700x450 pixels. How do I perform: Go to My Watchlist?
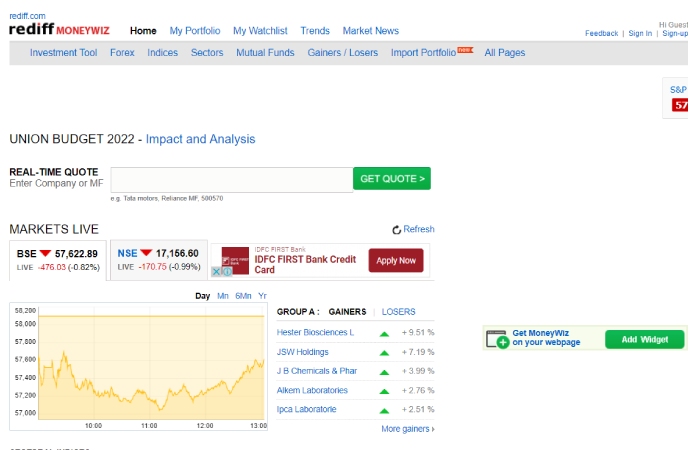[x=260, y=31]
